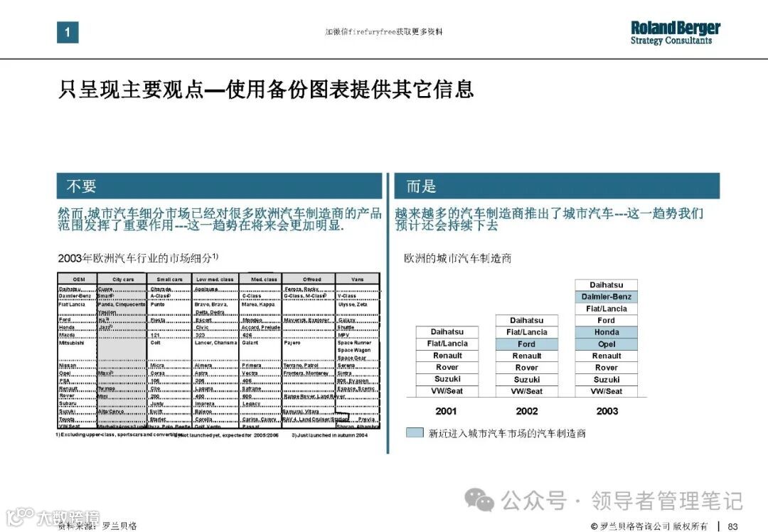Click the "Lancer, Charisma" table cell
768x532 pixels.
216,343
